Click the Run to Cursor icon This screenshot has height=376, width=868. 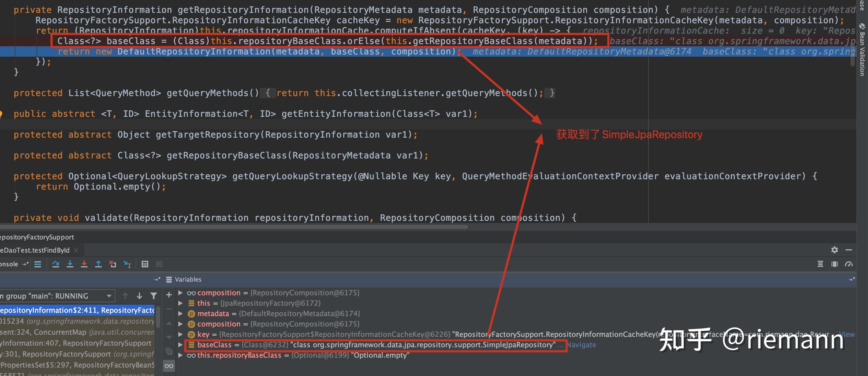127,264
